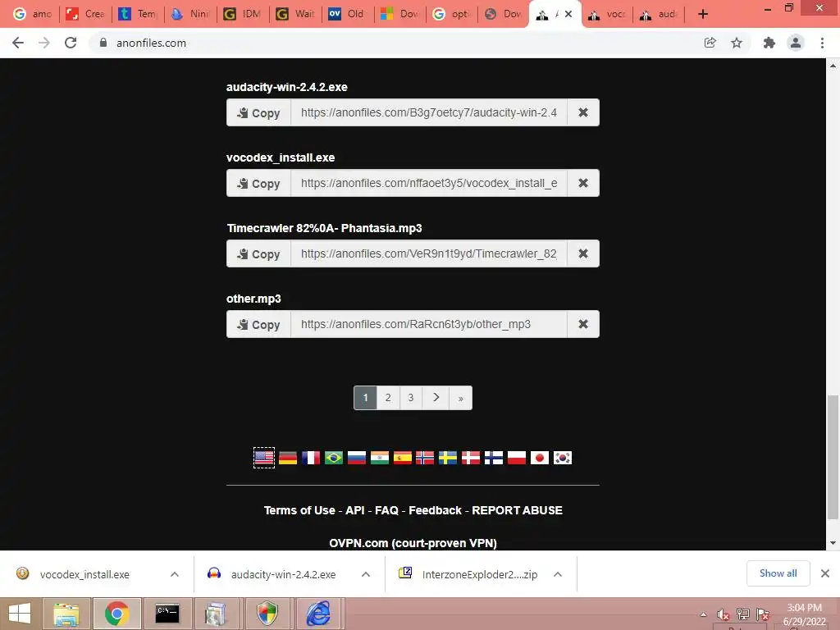
Task: Bookmark this page with star
Action: (737, 43)
